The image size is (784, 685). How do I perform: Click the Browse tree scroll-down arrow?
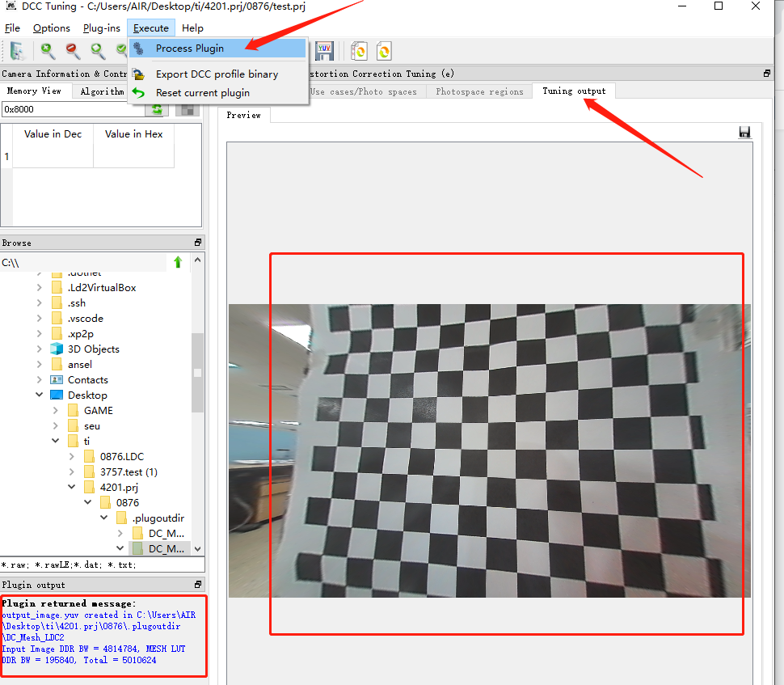pyautogui.click(x=197, y=549)
